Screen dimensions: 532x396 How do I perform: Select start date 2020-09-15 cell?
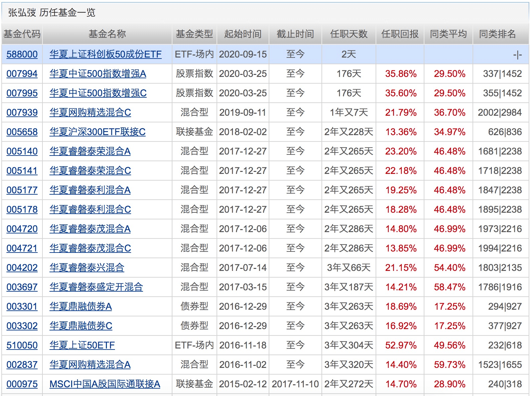[243, 54]
